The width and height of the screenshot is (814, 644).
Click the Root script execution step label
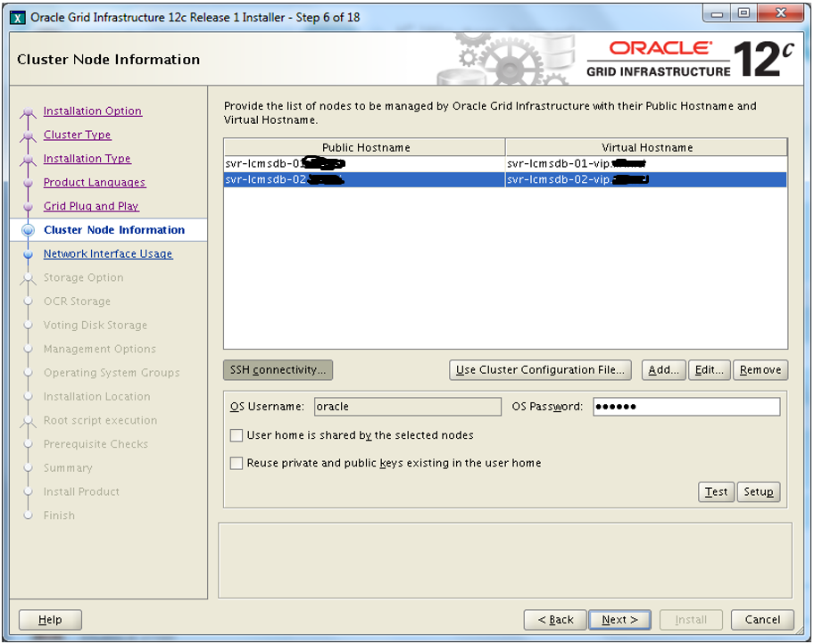point(100,420)
